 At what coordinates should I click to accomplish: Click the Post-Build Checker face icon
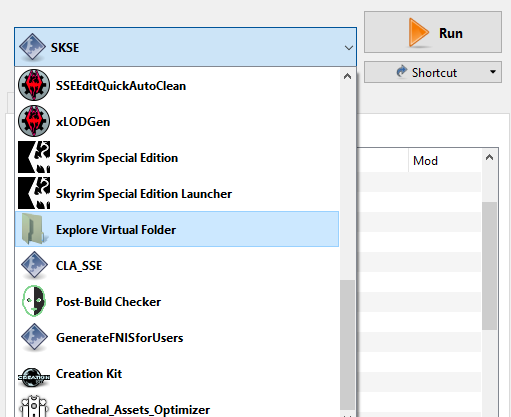pos(34,301)
